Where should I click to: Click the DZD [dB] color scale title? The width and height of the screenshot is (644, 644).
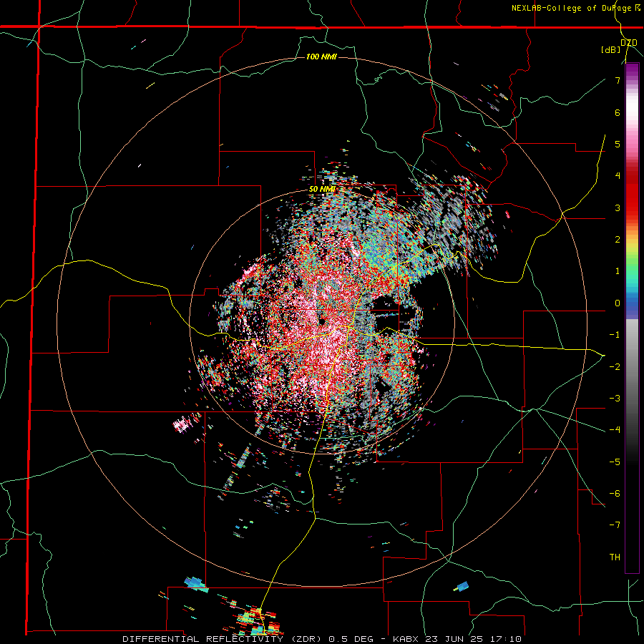(620, 46)
